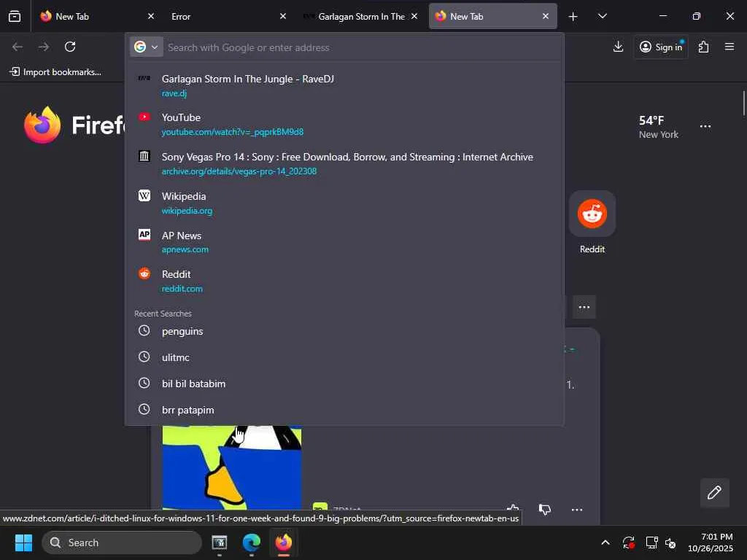Click the muted volume tray icon

[670, 542]
